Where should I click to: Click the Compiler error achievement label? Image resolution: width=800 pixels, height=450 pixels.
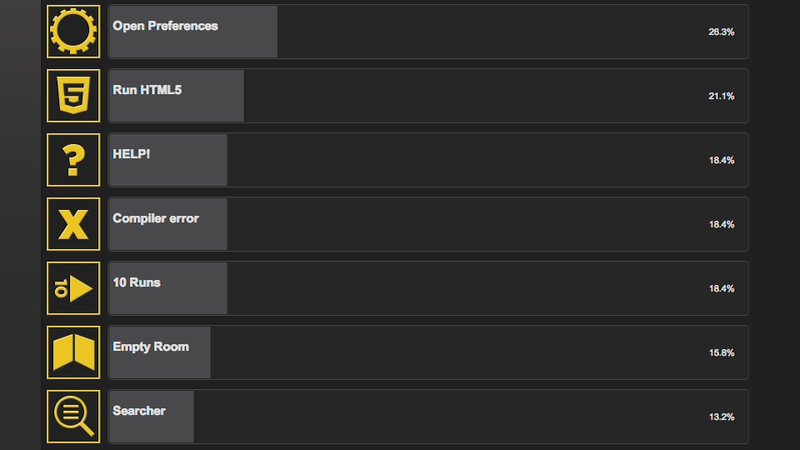click(156, 218)
